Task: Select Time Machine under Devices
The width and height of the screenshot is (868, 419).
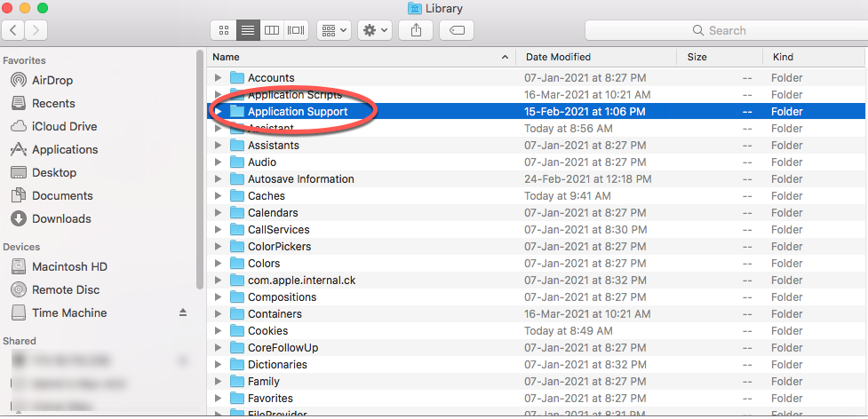Action: pyautogui.click(x=59, y=312)
